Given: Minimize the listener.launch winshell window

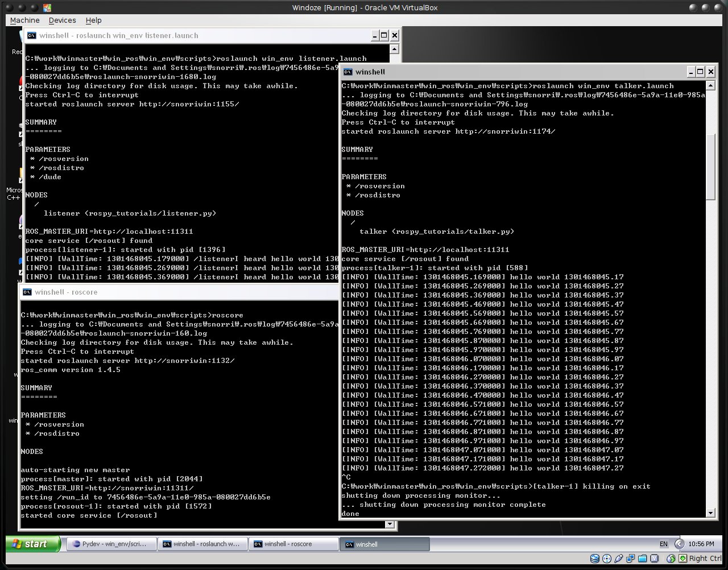Looking at the screenshot, I should tap(374, 35).
